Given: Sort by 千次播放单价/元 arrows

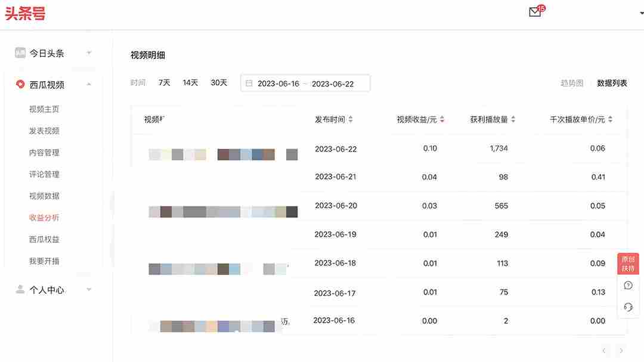Looking at the screenshot, I should point(611,119).
